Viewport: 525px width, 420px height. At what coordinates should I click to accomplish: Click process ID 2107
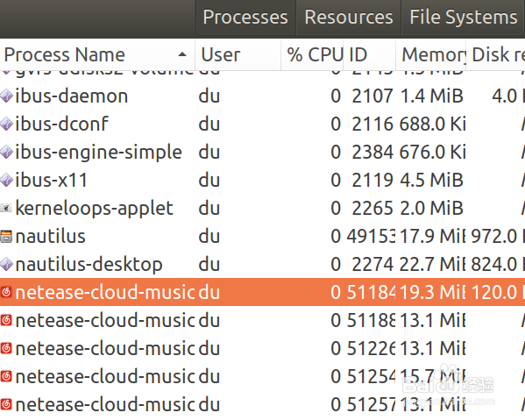[x=372, y=96]
